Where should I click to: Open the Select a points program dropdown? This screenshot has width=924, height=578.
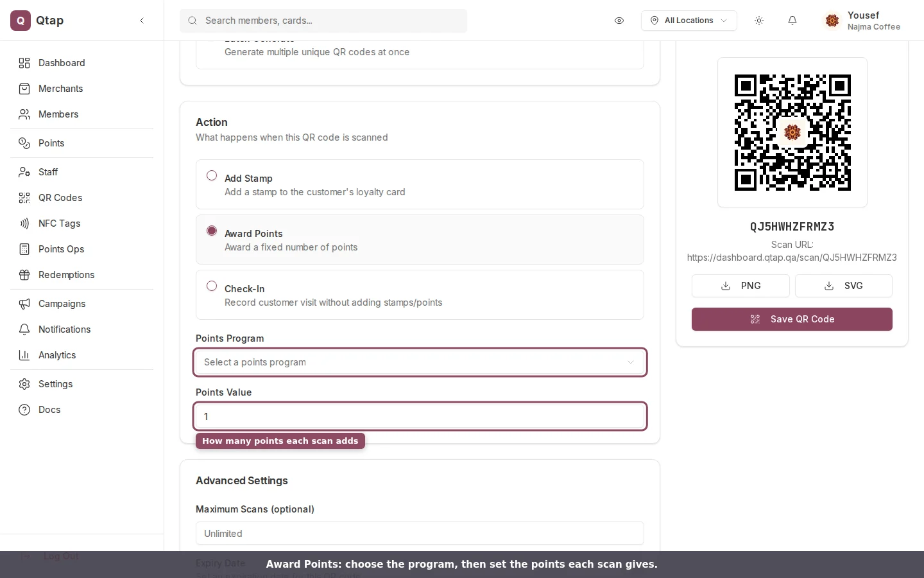[x=420, y=362]
